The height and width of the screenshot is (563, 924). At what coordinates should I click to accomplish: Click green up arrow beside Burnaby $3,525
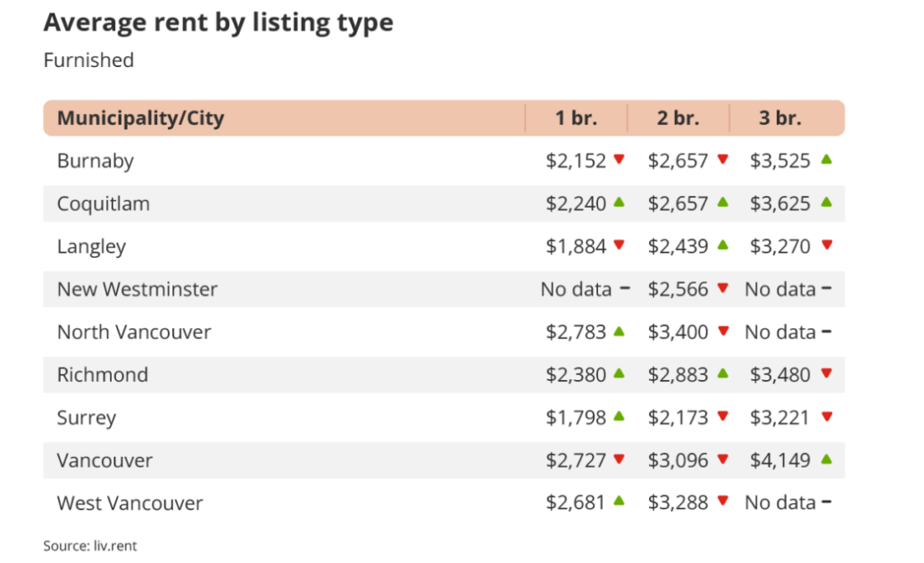coord(826,160)
